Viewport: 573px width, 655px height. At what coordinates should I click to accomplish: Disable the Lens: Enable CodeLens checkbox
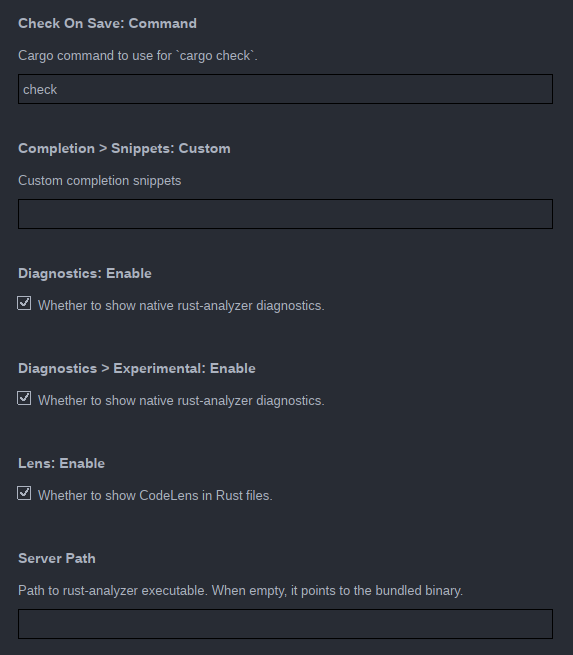[24, 493]
